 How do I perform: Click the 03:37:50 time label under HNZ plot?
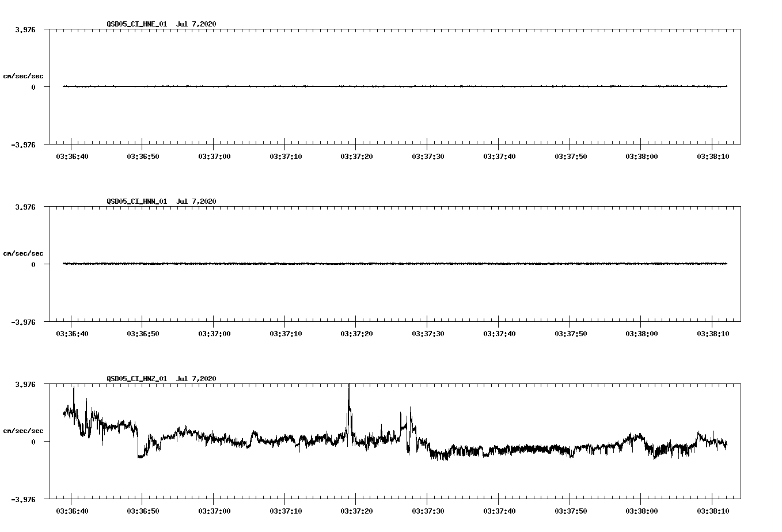click(571, 511)
